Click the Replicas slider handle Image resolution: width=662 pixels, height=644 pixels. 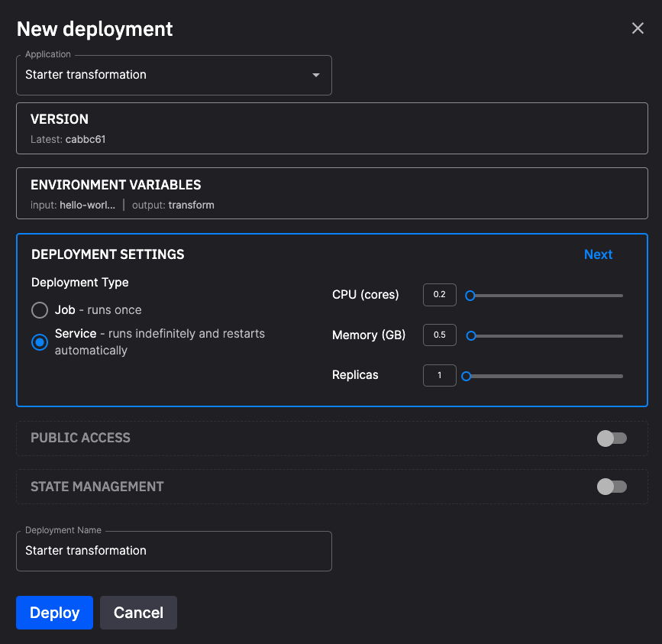[466, 377]
